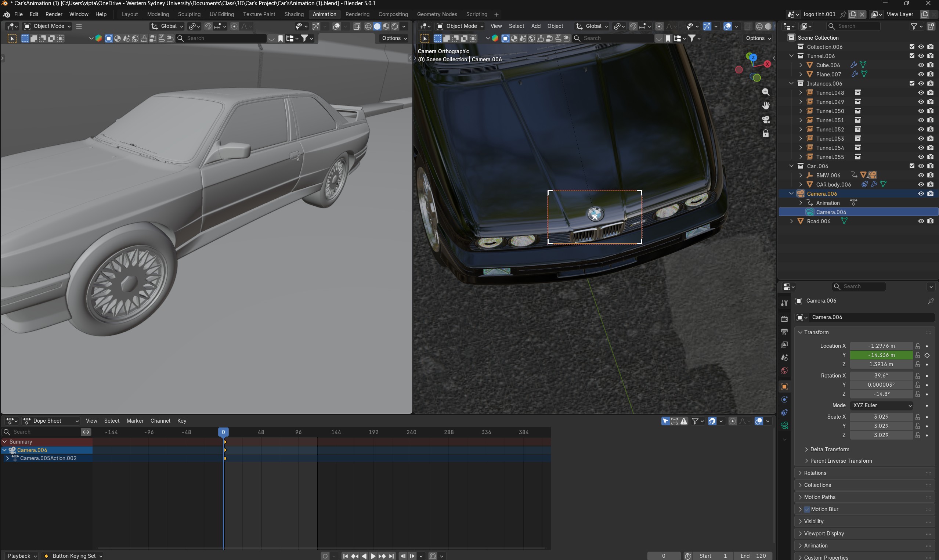Click the keyframe diamond beside Location Y
The height and width of the screenshot is (560, 939).
[x=927, y=355]
